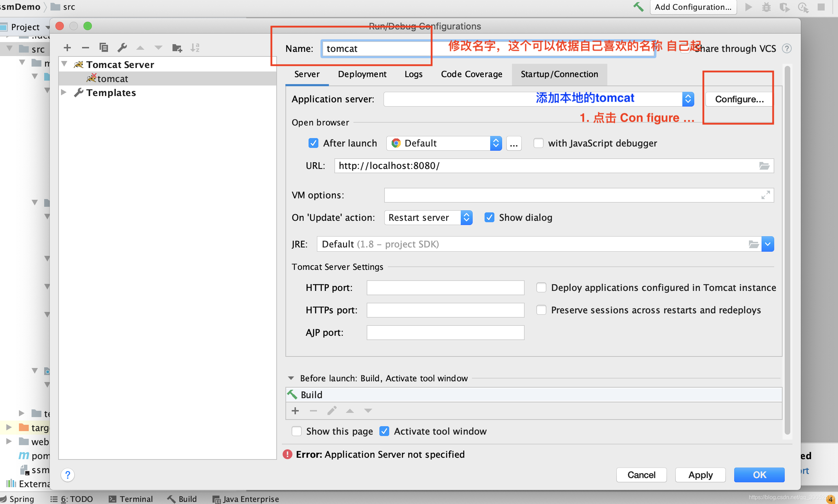Click the copy configuration icon
Screen dimensions: 838x504
(x=103, y=48)
